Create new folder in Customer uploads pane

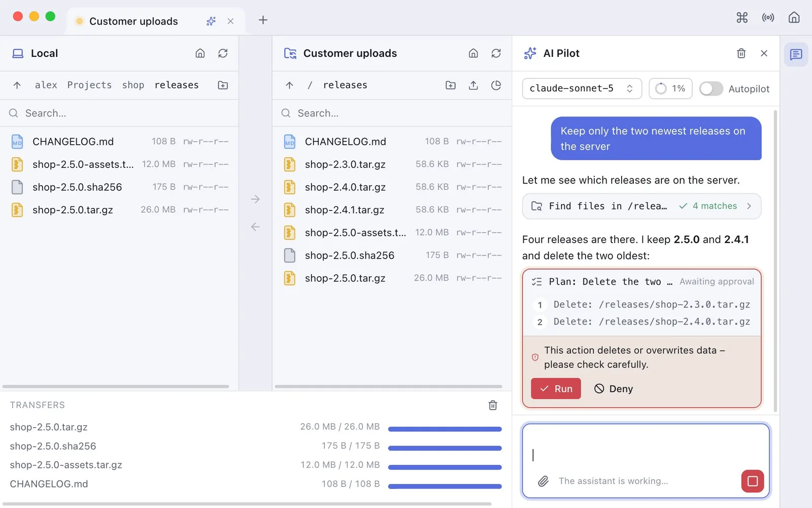click(450, 85)
